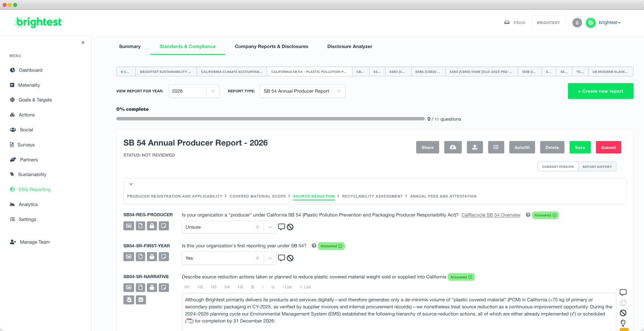Submit the report
Viewport: 644px width, 331px height.
608,147
